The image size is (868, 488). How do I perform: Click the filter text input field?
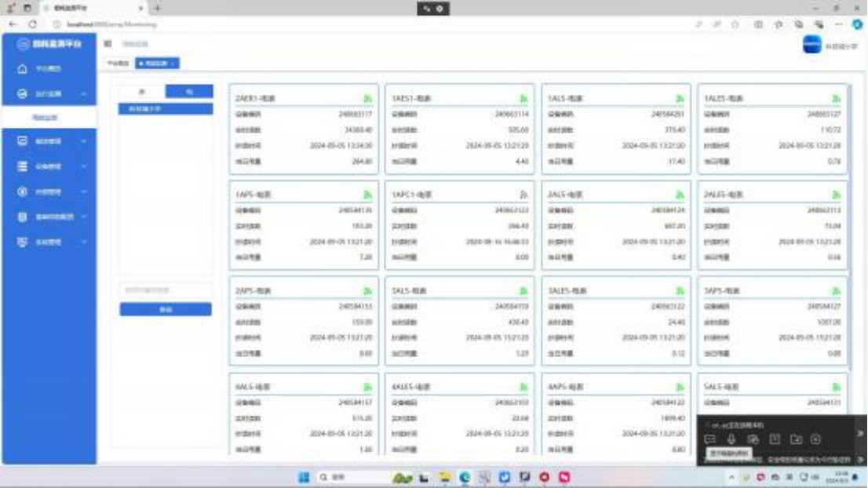166,290
